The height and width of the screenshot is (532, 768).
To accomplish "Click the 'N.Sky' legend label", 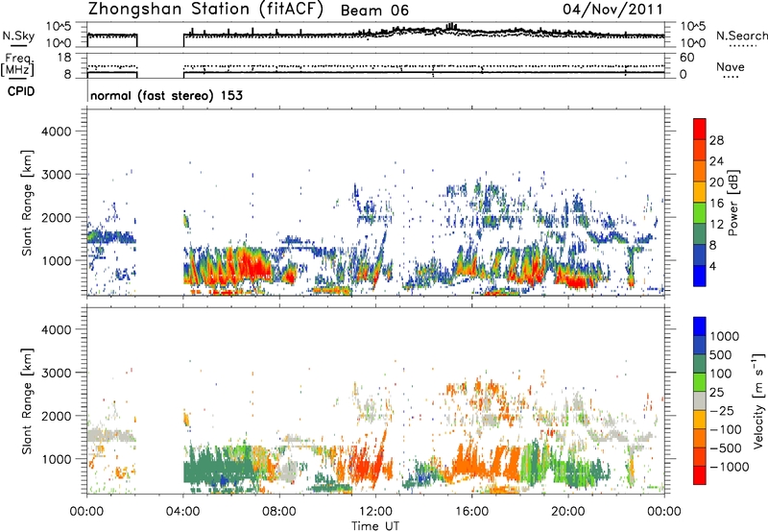I will click(18, 36).
